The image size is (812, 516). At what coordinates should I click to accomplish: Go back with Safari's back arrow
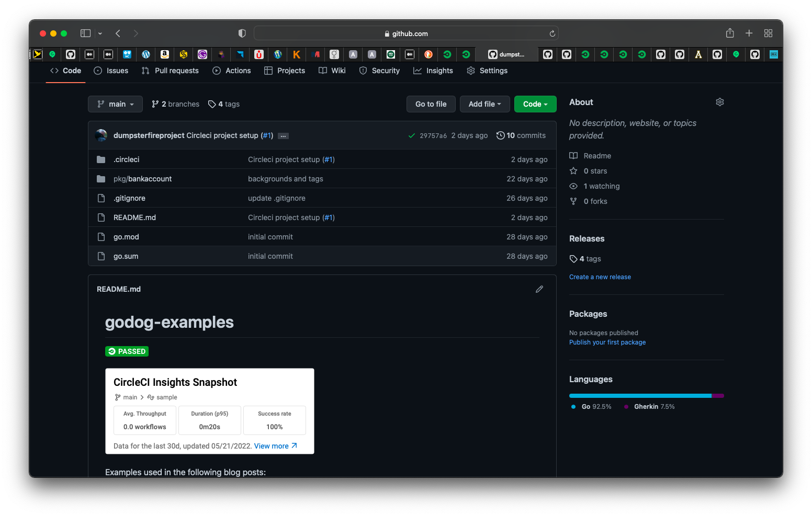point(118,33)
